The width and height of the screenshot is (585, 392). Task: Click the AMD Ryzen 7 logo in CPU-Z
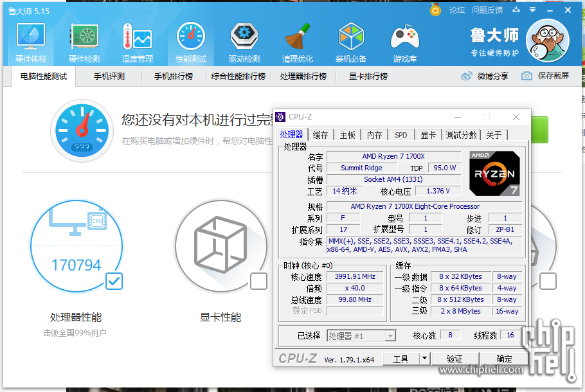[494, 174]
